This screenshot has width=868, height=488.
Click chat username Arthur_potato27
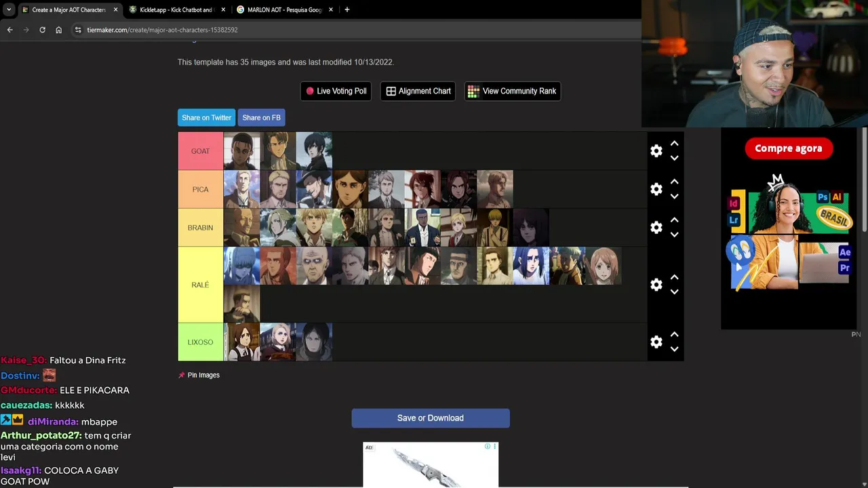(x=41, y=436)
